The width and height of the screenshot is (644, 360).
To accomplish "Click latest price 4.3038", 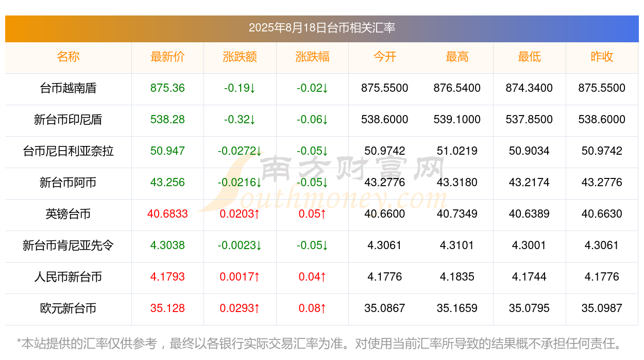I will tap(167, 246).
